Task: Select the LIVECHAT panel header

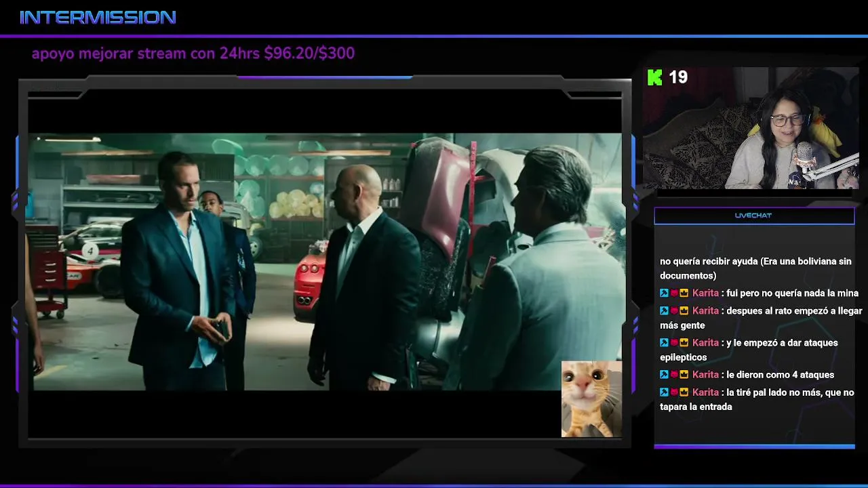Action: (754, 216)
